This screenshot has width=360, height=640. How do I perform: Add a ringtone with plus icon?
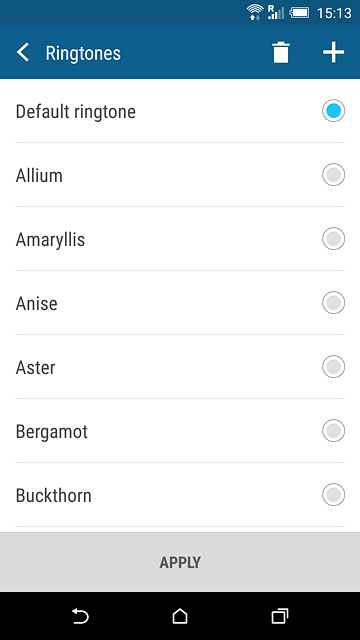pyautogui.click(x=333, y=53)
